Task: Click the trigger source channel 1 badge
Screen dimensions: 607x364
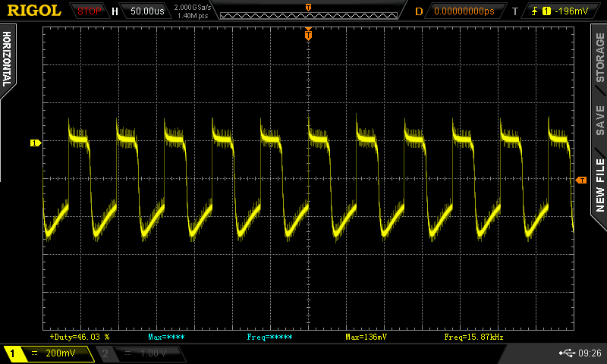Action: pos(546,11)
